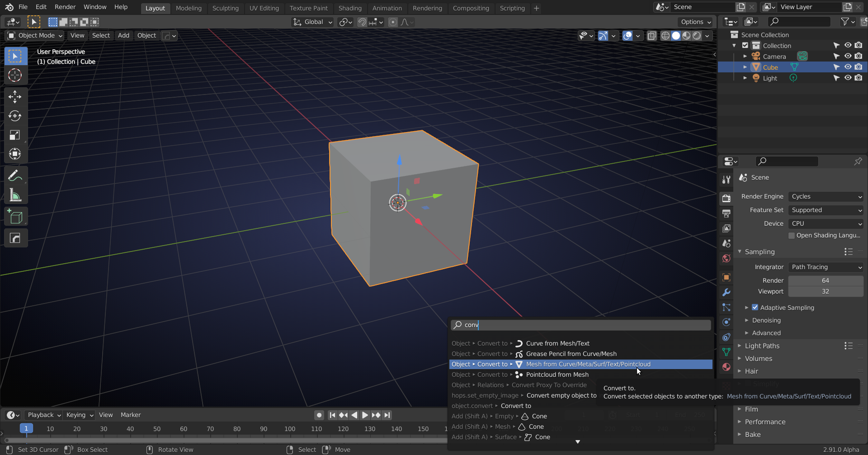Click the operator search input field
The width and height of the screenshot is (868, 455).
click(580, 325)
